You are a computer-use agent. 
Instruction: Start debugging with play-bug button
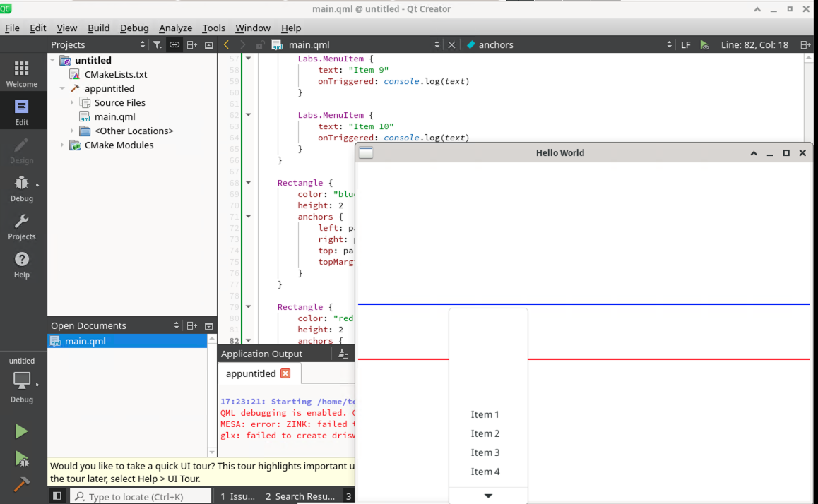[21, 459]
